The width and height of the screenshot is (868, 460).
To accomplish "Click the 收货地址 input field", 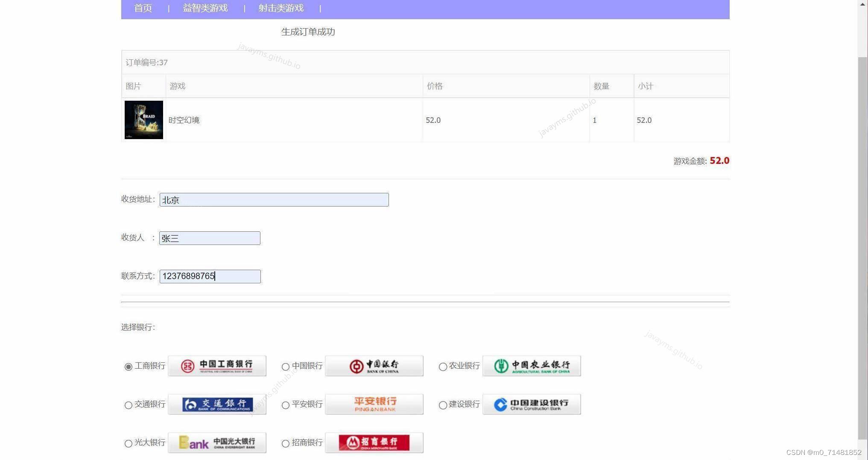I will click(x=274, y=200).
